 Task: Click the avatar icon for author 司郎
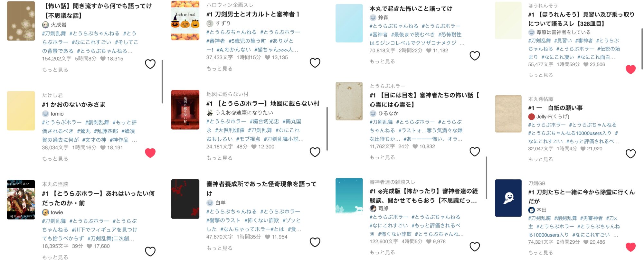pyautogui.click(x=373, y=208)
